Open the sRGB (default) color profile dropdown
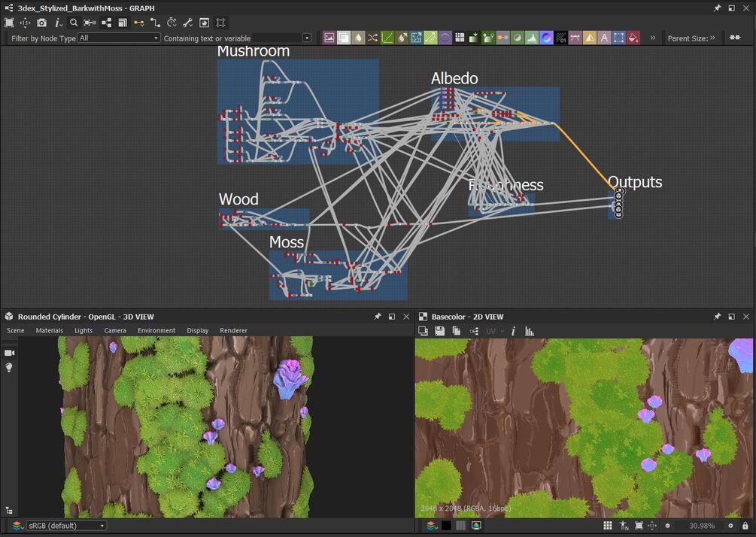The image size is (756, 537). click(x=66, y=526)
